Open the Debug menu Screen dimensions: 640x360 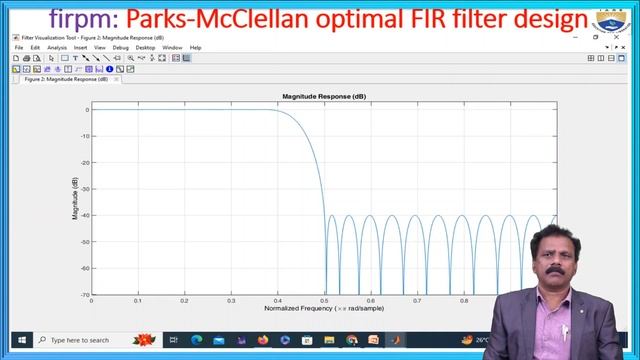coord(120,48)
